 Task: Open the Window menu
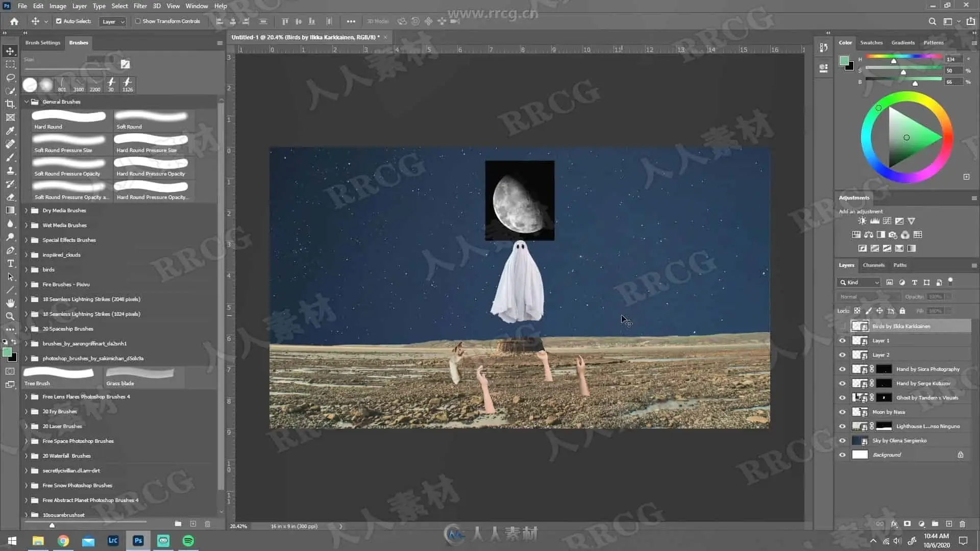(x=197, y=6)
